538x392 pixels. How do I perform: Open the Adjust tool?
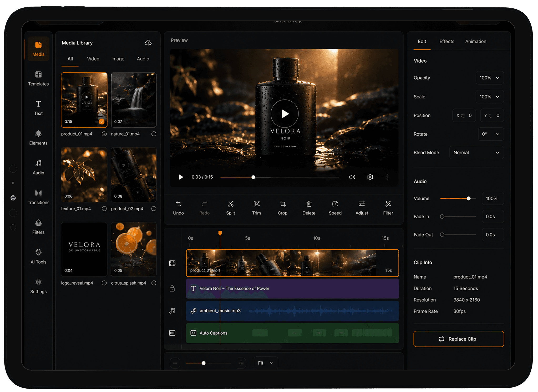[362, 208]
